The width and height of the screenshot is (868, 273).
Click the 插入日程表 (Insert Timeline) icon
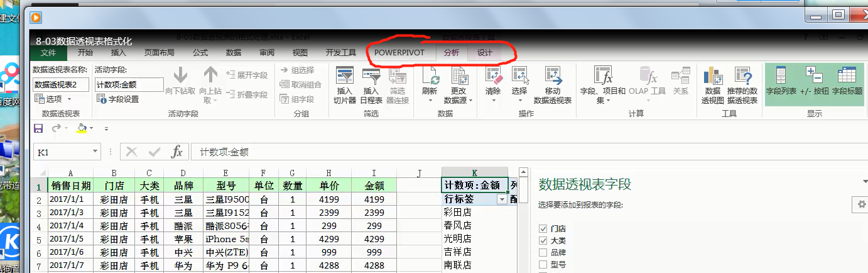[x=371, y=77]
